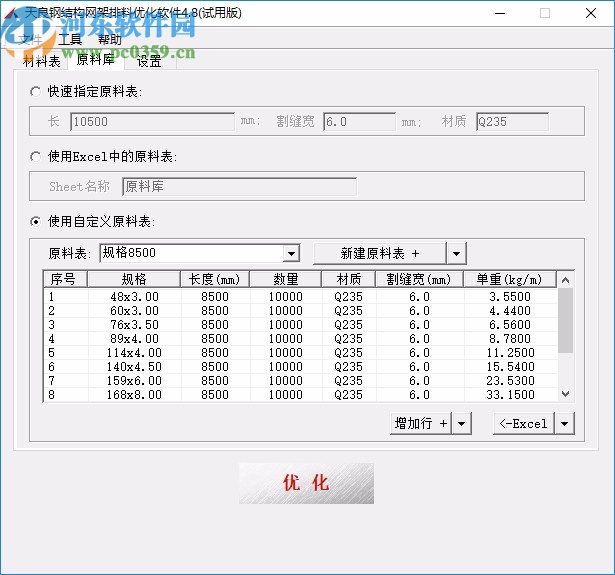
Task: Click the 新建原料表 + button
Action: 380,253
